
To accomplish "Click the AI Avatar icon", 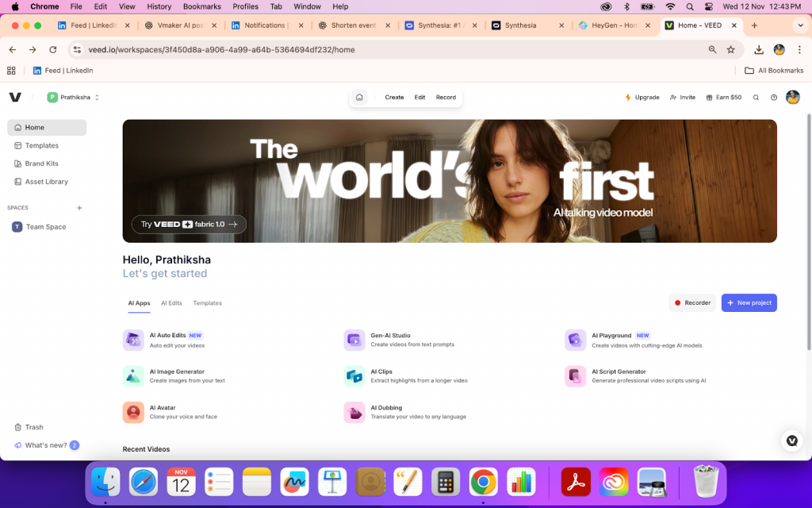I will coord(133,412).
